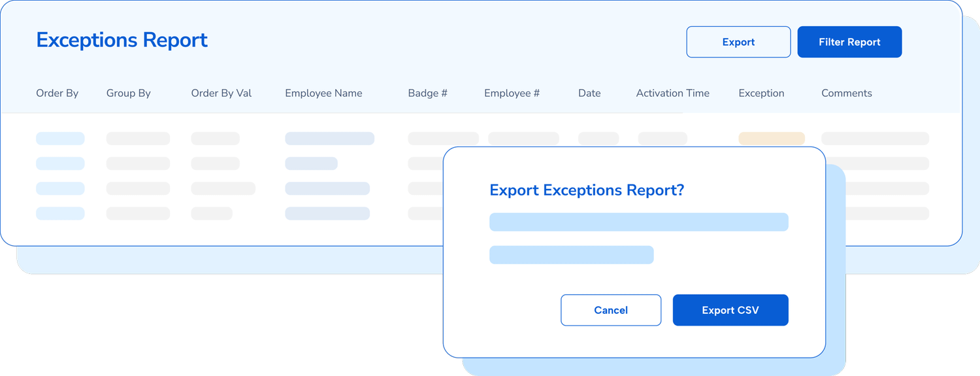This screenshot has height=376, width=980.
Task: Select the Order By Val column header
Action: [221, 93]
